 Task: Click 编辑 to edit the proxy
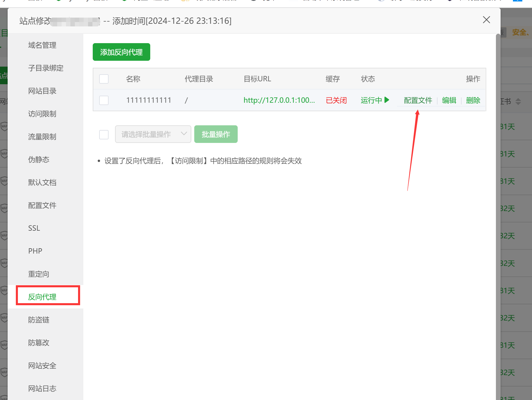click(x=449, y=100)
